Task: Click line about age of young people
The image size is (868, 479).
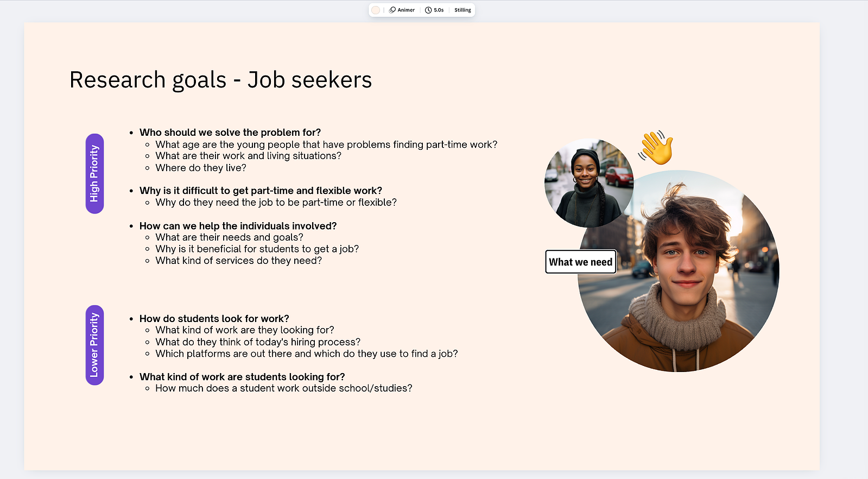Action: (326, 144)
